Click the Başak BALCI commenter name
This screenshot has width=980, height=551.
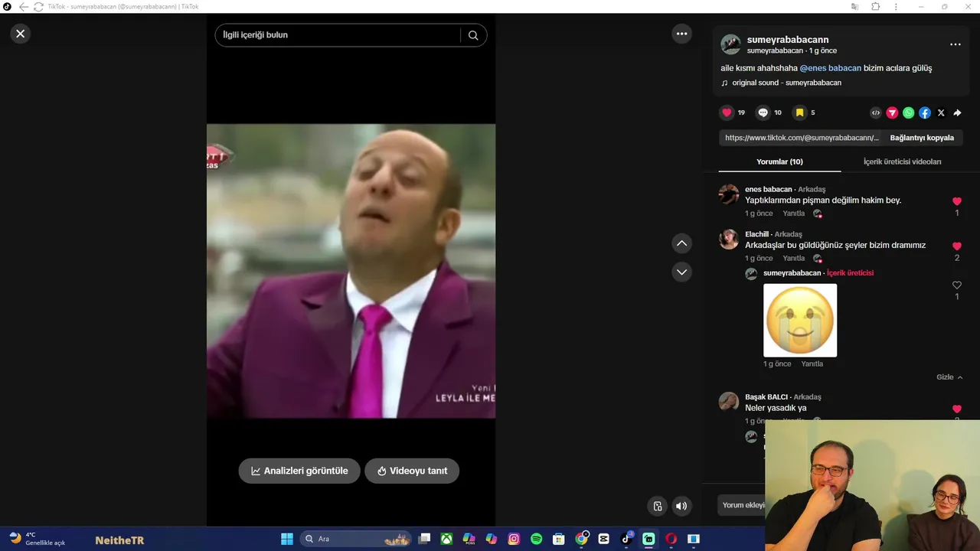click(766, 397)
